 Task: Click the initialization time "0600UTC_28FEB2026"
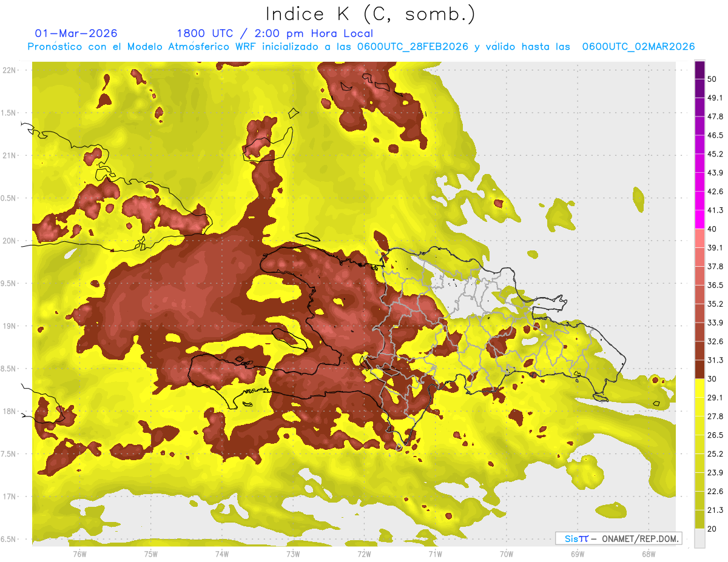(413, 47)
